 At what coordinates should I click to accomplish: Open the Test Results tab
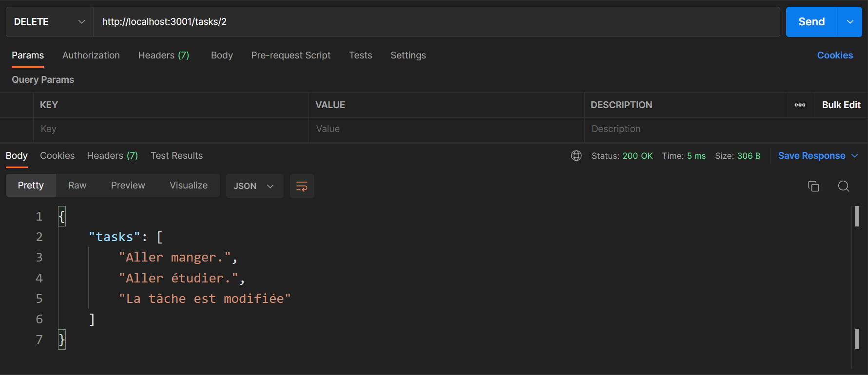pos(176,156)
